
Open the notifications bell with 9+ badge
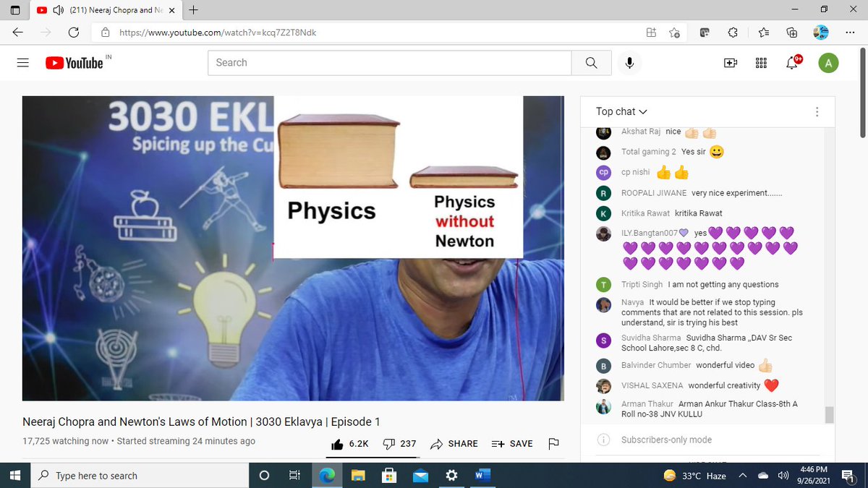click(x=791, y=64)
